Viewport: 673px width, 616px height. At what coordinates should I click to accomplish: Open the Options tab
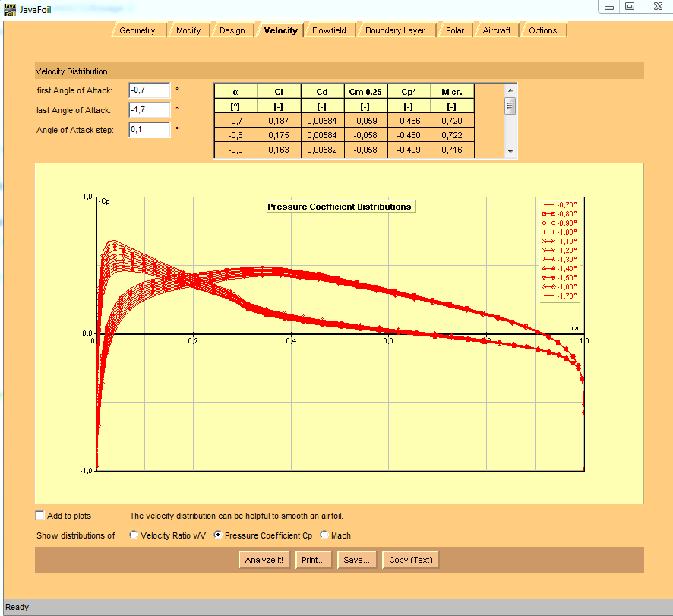pyautogui.click(x=542, y=30)
